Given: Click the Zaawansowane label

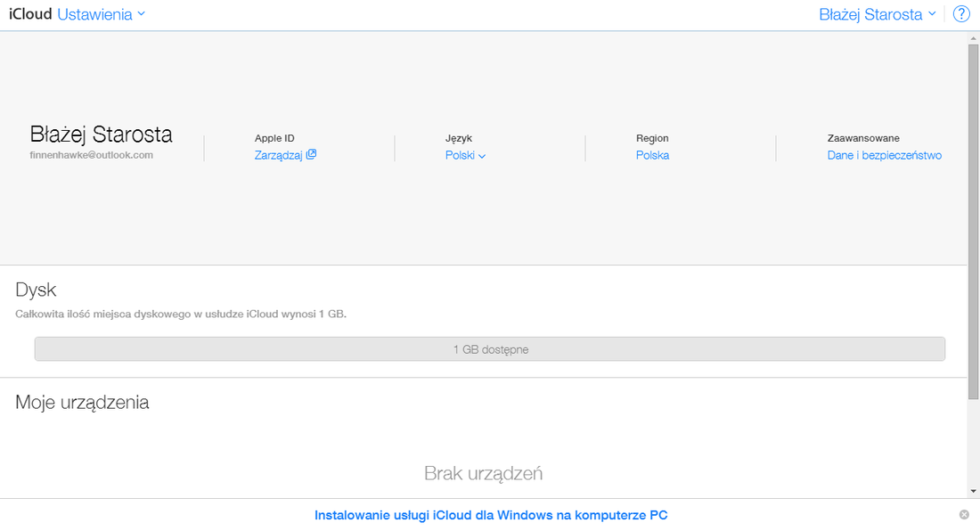Looking at the screenshot, I should click(864, 138).
